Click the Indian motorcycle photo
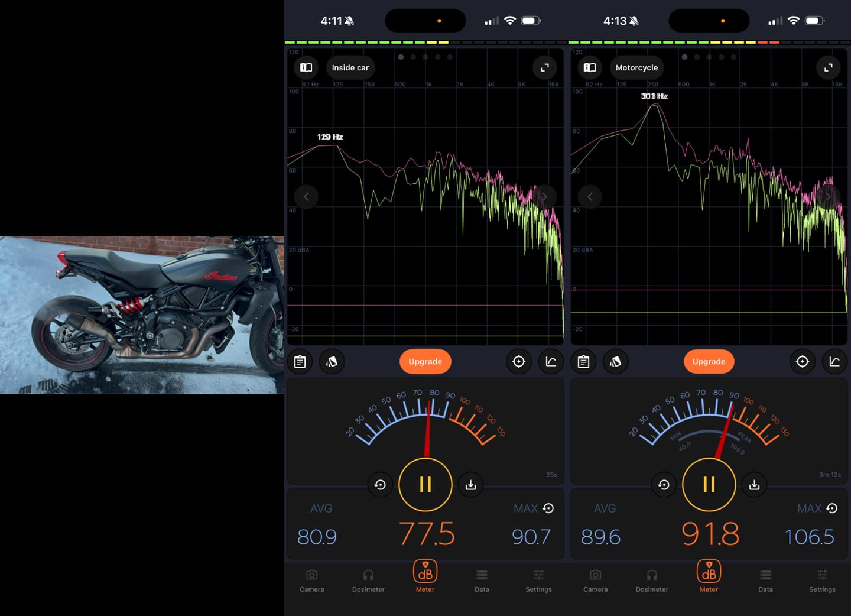 pyautogui.click(x=142, y=315)
